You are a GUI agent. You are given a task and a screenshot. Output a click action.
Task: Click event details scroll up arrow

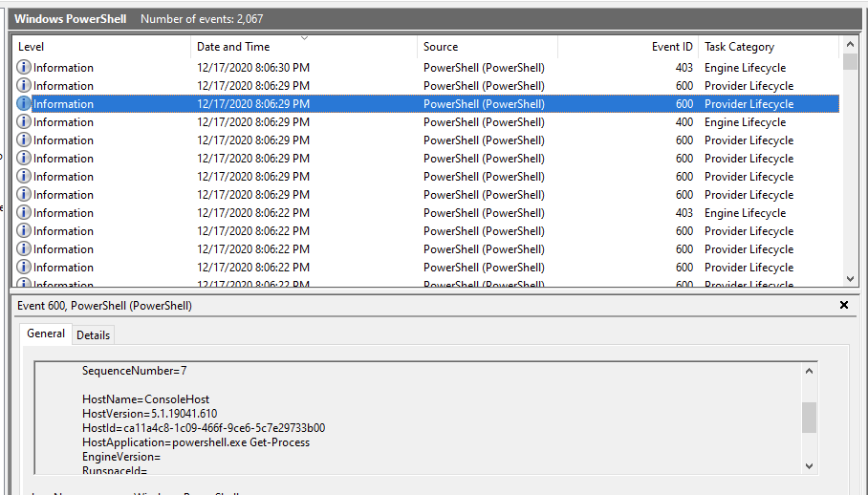809,371
